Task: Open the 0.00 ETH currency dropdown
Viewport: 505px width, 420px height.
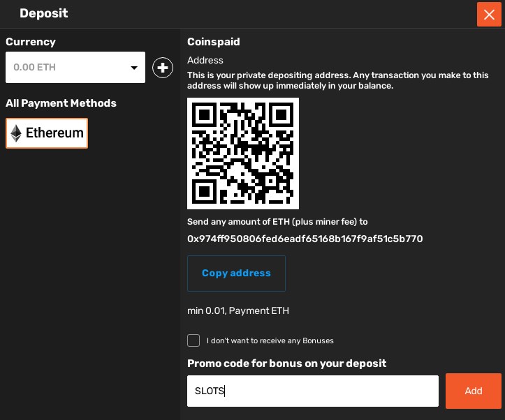Action: tap(75, 67)
